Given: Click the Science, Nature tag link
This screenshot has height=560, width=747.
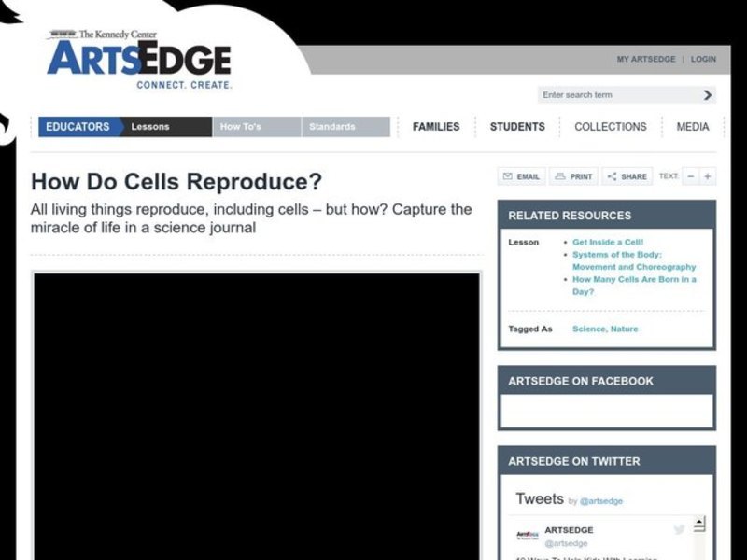Looking at the screenshot, I should tap(605, 329).
